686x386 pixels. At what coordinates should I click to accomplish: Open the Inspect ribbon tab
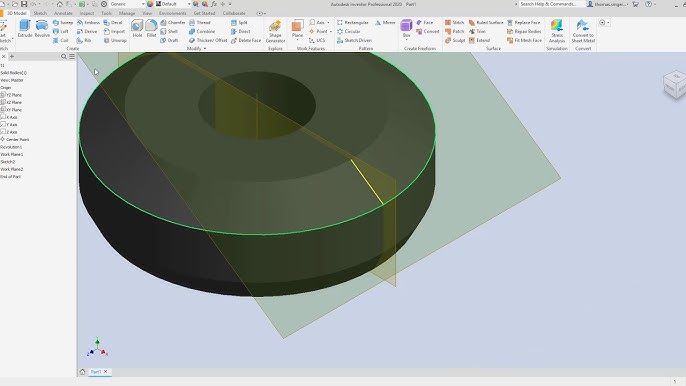(87, 13)
